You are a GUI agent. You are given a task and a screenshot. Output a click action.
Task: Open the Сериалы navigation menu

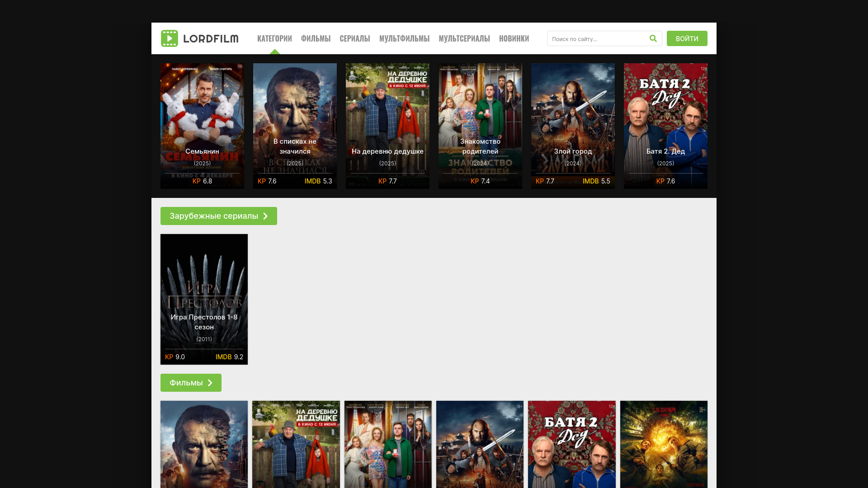click(354, 39)
